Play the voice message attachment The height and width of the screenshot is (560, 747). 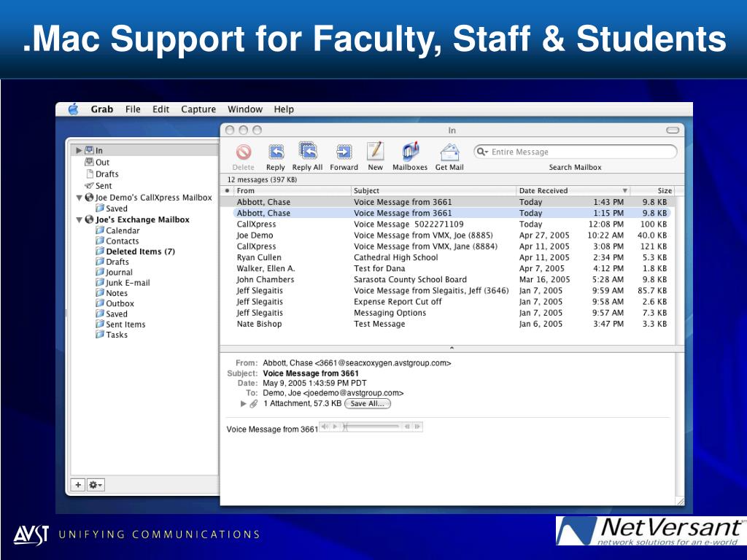(335, 427)
